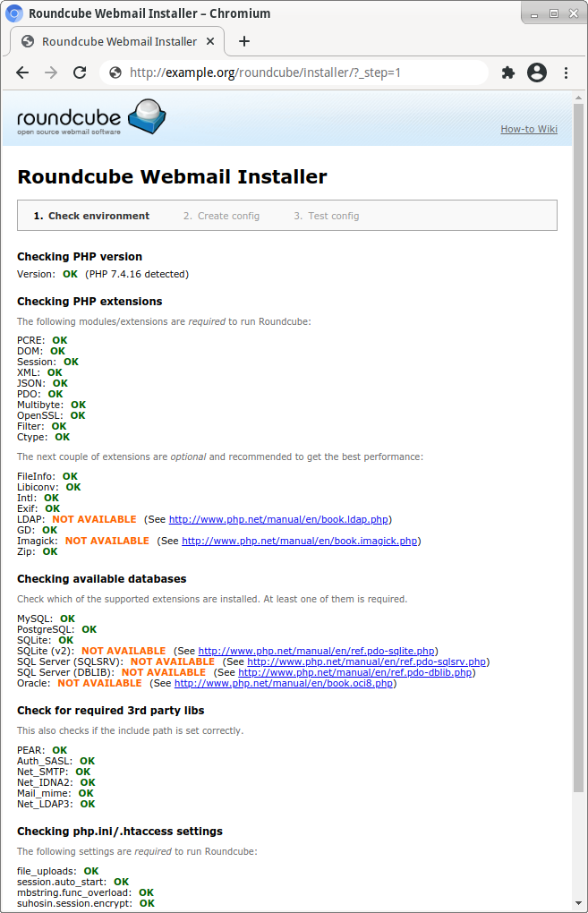Open the How-to Wiki link
Screen dimensions: 588x913
point(528,129)
